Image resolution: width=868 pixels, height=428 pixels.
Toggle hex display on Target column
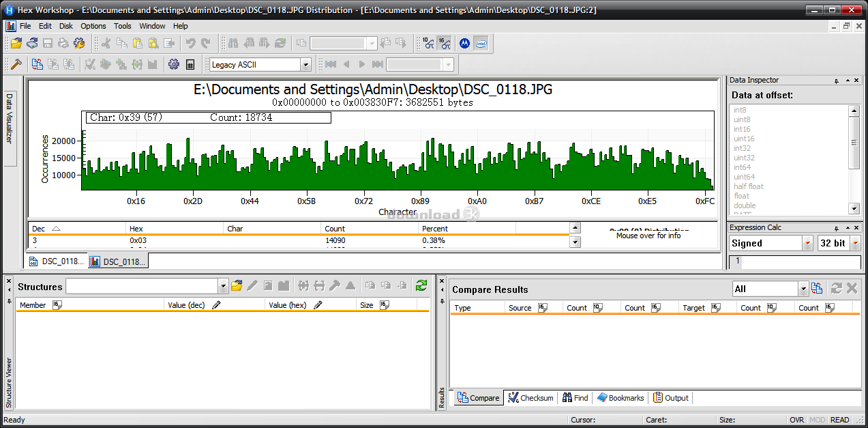[716, 308]
